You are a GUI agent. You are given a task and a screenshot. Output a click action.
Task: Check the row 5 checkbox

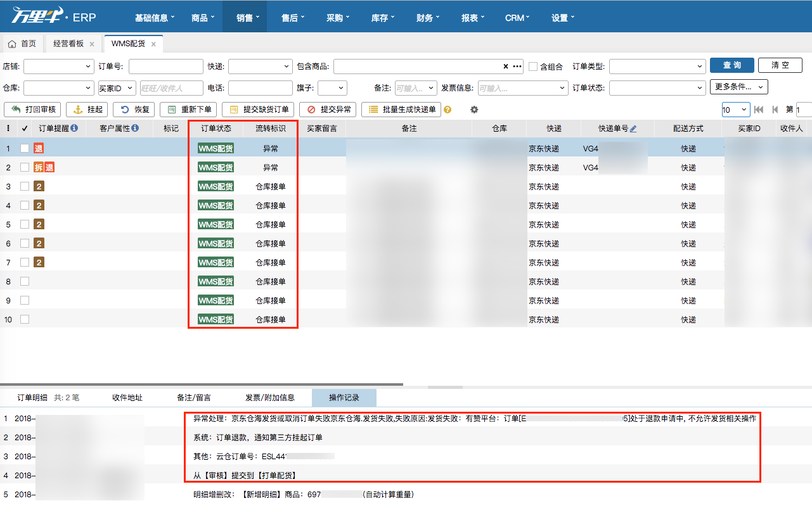pyautogui.click(x=25, y=224)
